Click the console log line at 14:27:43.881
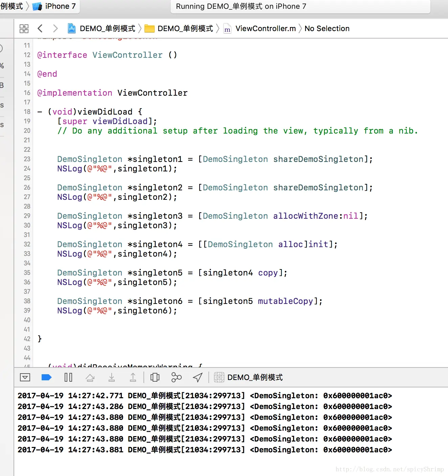448x476 pixels. pyautogui.click(x=205, y=450)
